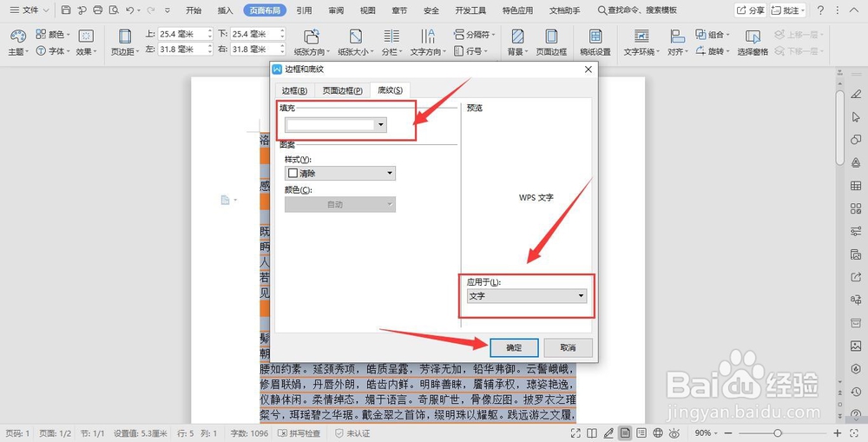Click the 分栏 (Columns) icon
The width and height of the screenshot is (868, 442).
point(391,36)
